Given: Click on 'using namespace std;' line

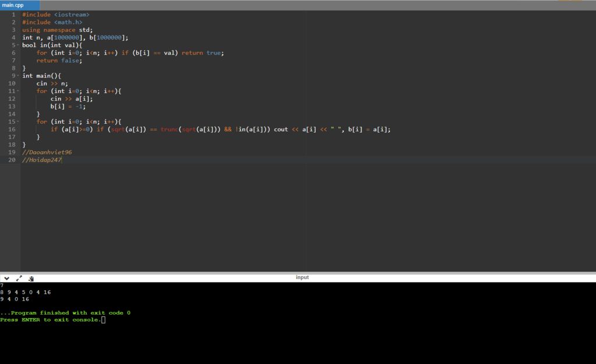Looking at the screenshot, I should (57, 30).
